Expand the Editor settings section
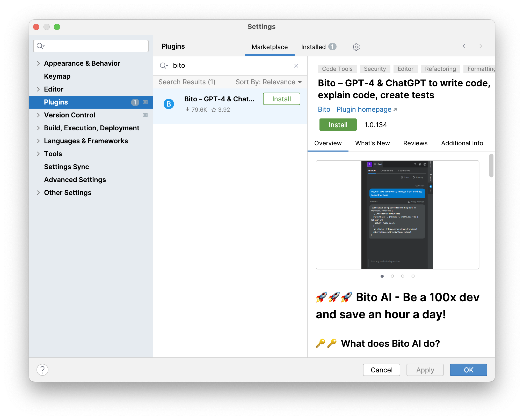Viewport: 524px width, 420px height. 38,89
